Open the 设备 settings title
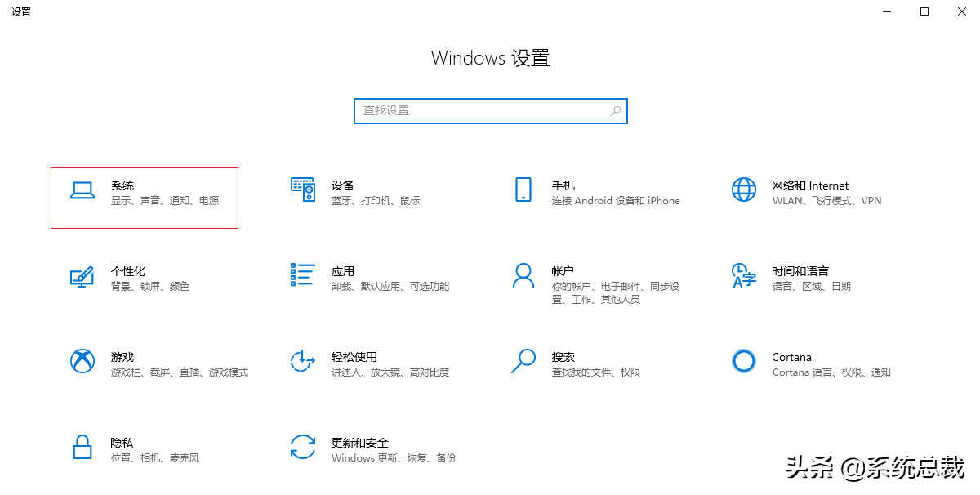The width and height of the screenshot is (980, 495). (x=343, y=185)
